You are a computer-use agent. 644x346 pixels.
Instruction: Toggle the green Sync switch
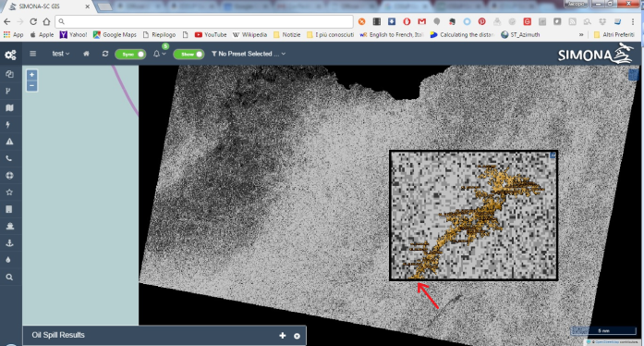[130, 54]
